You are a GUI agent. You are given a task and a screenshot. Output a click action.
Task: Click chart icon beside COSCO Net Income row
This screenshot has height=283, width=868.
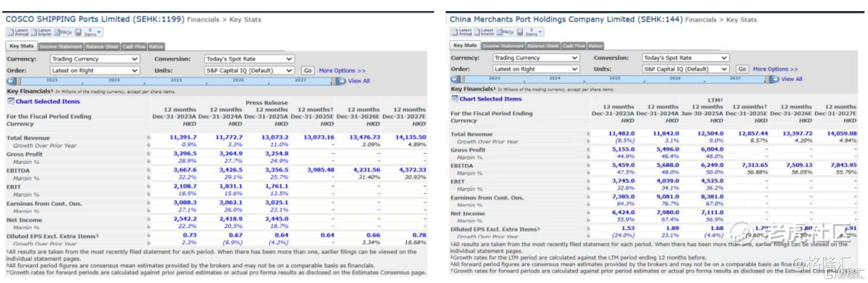(x=149, y=220)
